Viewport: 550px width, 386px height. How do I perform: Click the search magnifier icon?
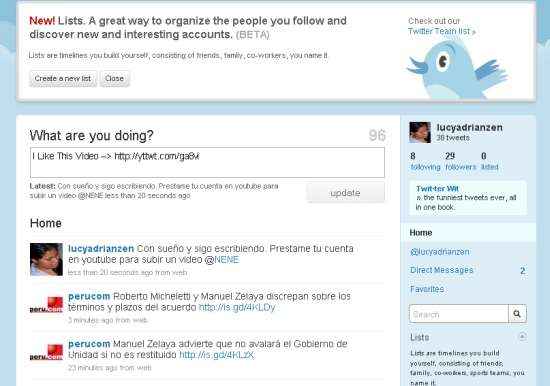coord(517,314)
